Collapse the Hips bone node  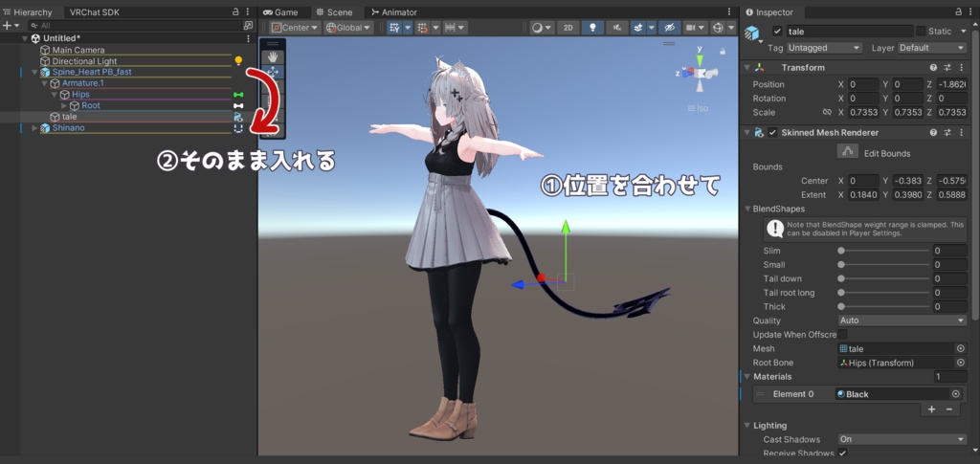(55, 95)
